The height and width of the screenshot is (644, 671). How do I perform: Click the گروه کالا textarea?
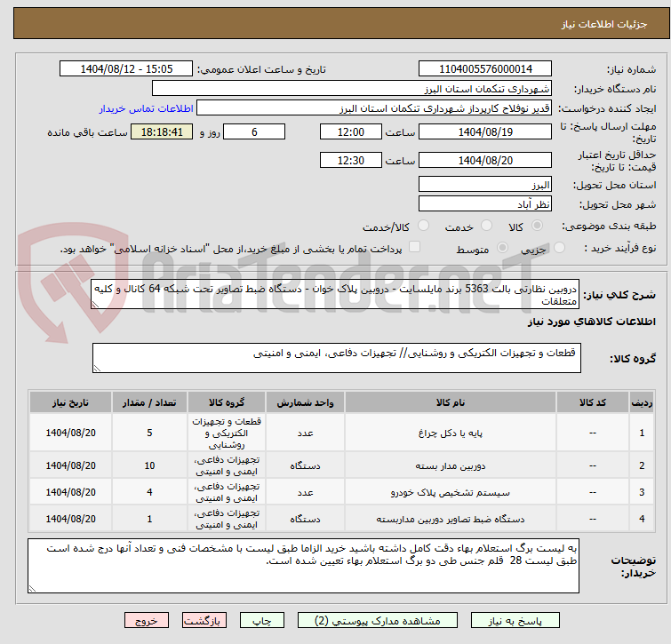click(337, 358)
